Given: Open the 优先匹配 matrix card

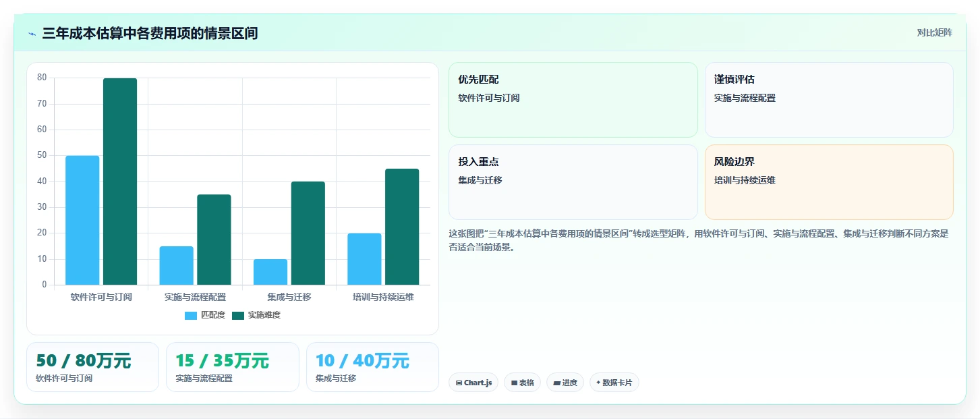Looking at the screenshot, I should point(573,100).
